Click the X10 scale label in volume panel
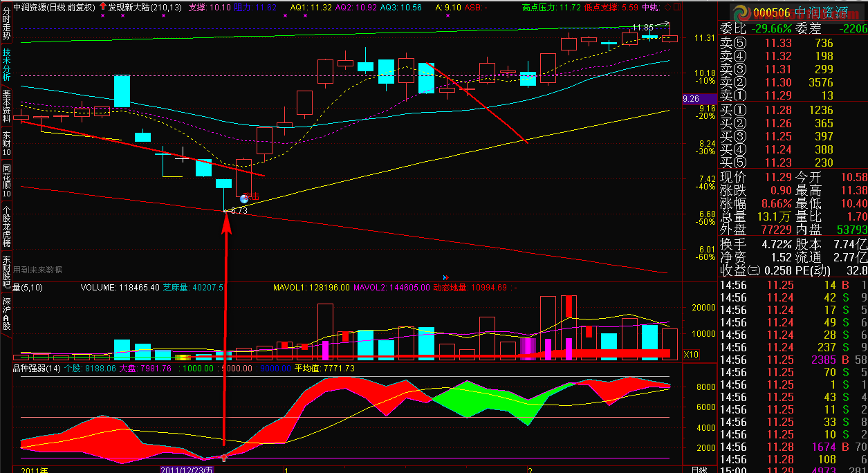 point(690,354)
